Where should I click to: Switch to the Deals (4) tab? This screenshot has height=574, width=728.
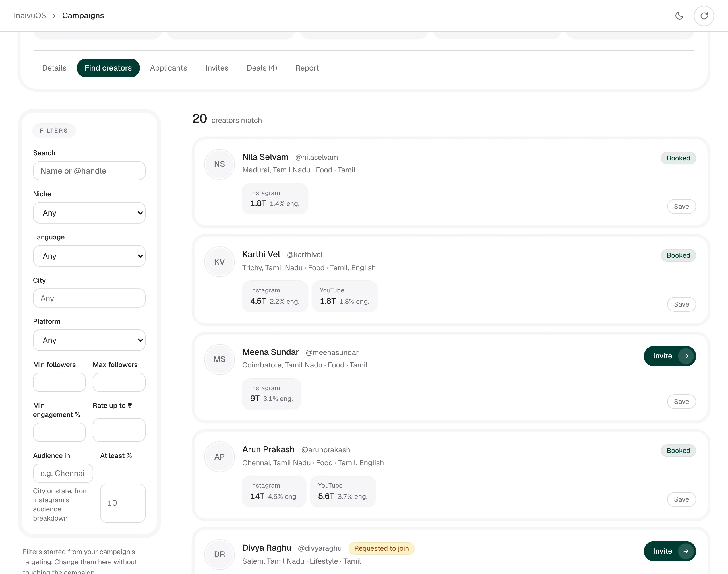pyautogui.click(x=262, y=68)
